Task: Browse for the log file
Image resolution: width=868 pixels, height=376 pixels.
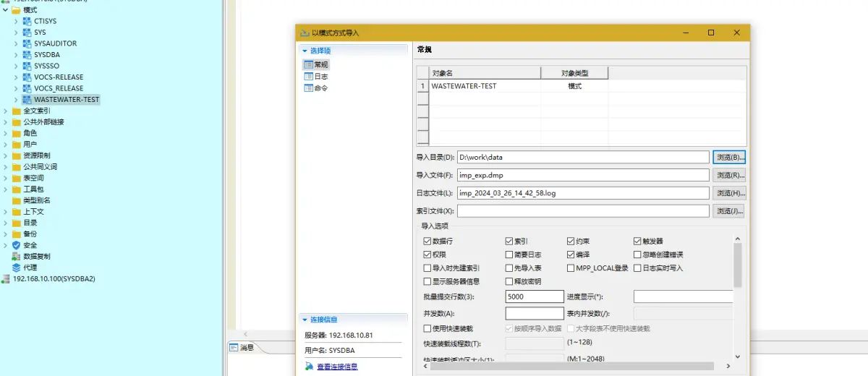Action: coord(729,193)
